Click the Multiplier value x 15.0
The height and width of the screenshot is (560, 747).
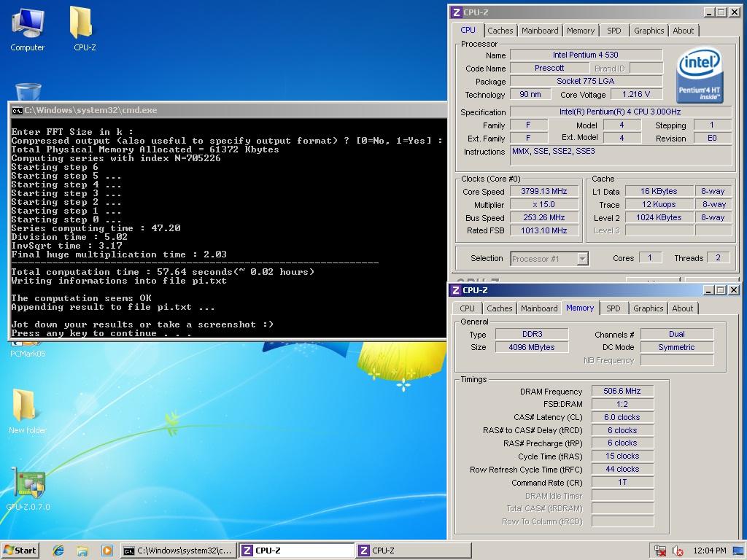[x=544, y=204]
